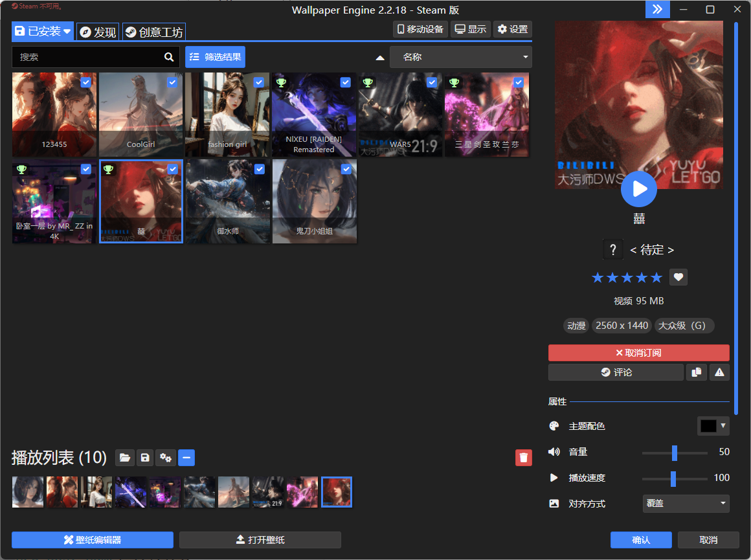The height and width of the screenshot is (560, 751).
Task: Click 取消订阅 unsubscribe button
Action: [x=639, y=353]
